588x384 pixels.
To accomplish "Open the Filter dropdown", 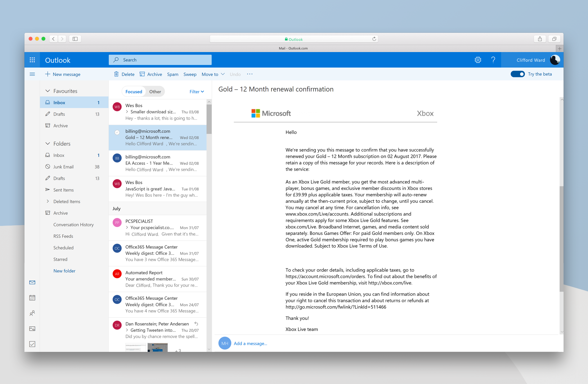I will [197, 92].
